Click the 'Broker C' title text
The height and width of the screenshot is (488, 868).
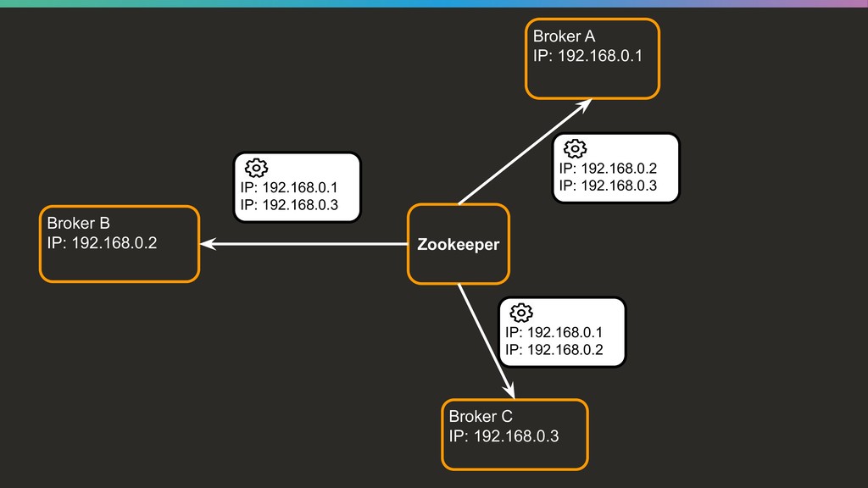[x=481, y=416]
